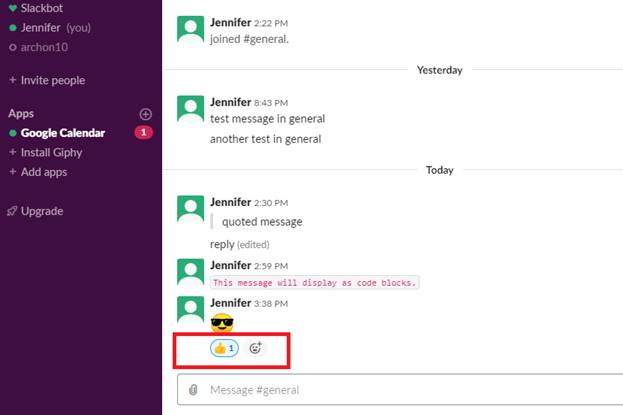
Task: Click the paperclip attachment icon
Action: click(193, 390)
